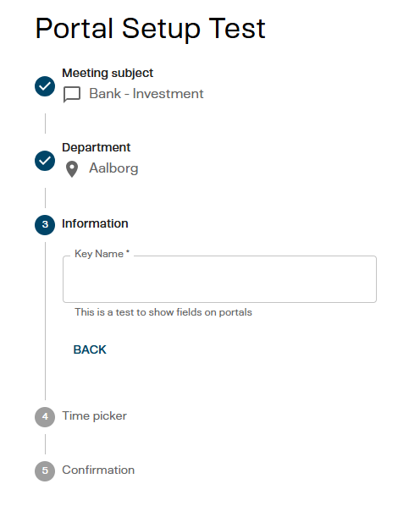Click the Department checkmark step icon
The height and width of the screenshot is (506, 420).
coord(45,161)
